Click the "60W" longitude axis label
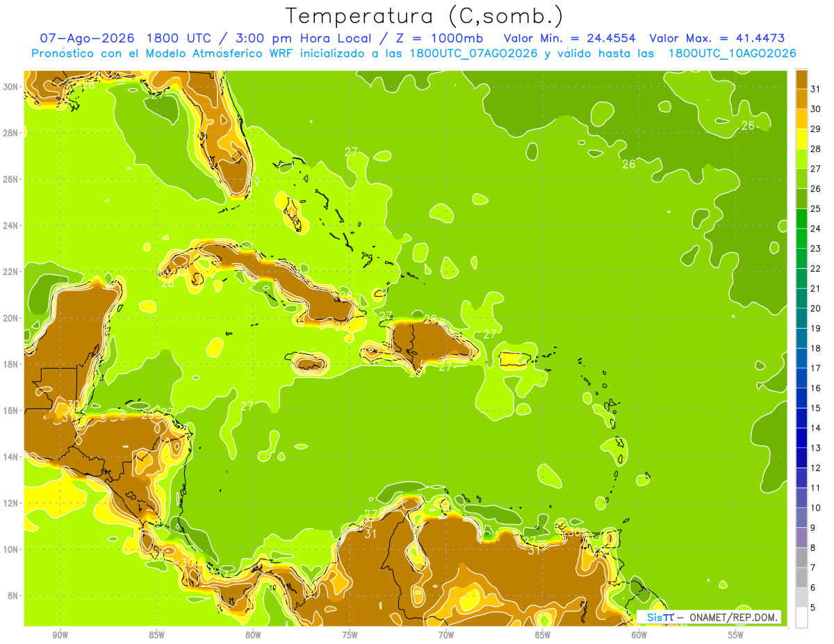The width and height of the screenshot is (834, 644). click(x=639, y=635)
